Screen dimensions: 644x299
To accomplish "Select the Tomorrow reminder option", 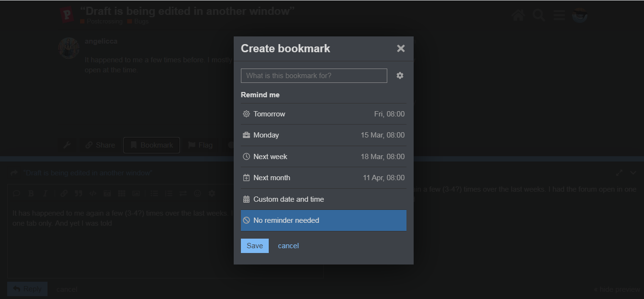I will 323,114.
